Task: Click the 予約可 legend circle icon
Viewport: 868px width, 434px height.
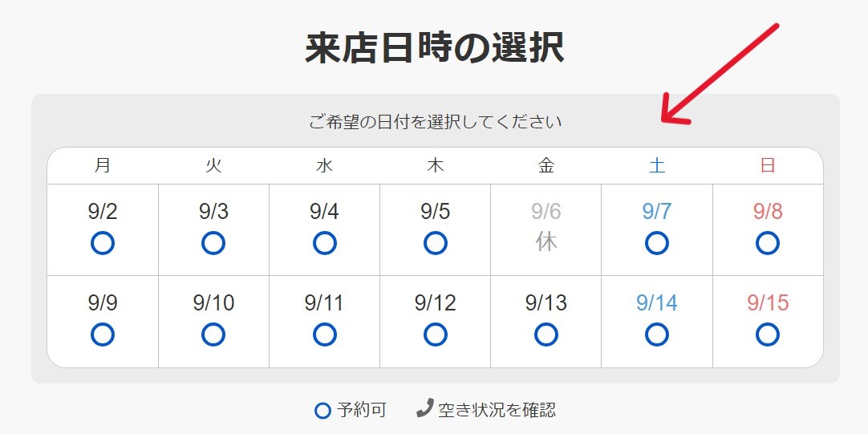Action: pyautogui.click(x=322, y=411)
